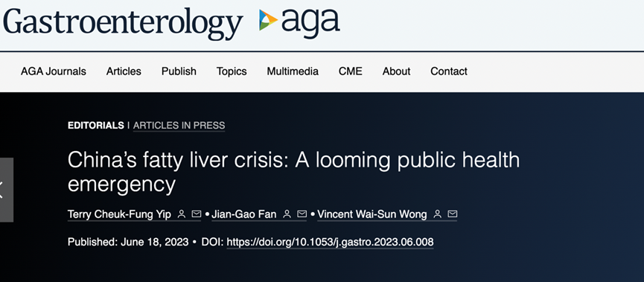
Task: Open the Articles in Press link
Action: (179, 126)
